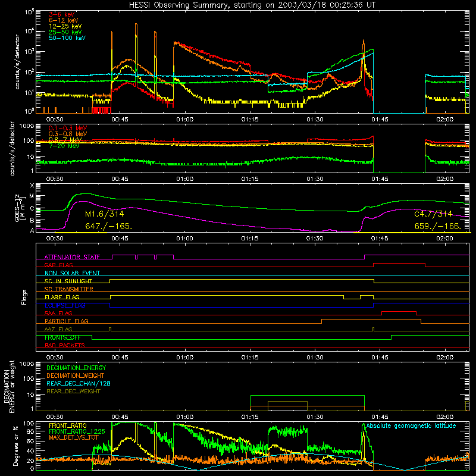
Task: Select the 12-25 keV legend label
Action: pyautogui.click(x=65, y=26)
